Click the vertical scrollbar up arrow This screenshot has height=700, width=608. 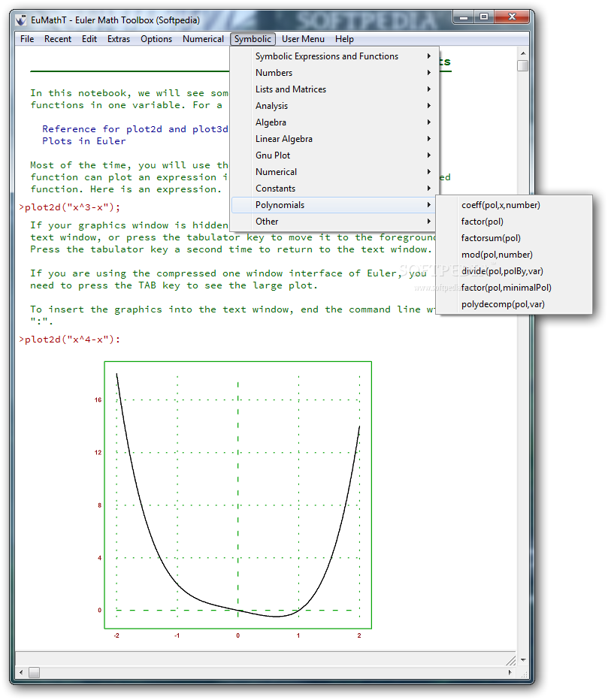tap(522, 53)
